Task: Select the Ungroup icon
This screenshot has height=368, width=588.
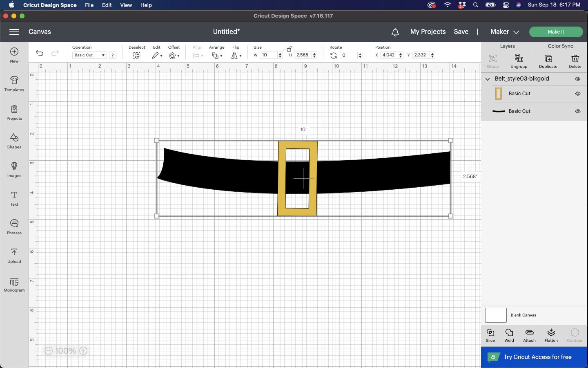Action: pos(519,61)
